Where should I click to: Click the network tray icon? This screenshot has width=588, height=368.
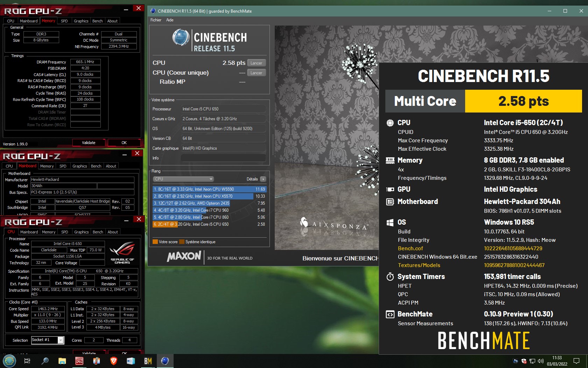(x=532, y=361)
